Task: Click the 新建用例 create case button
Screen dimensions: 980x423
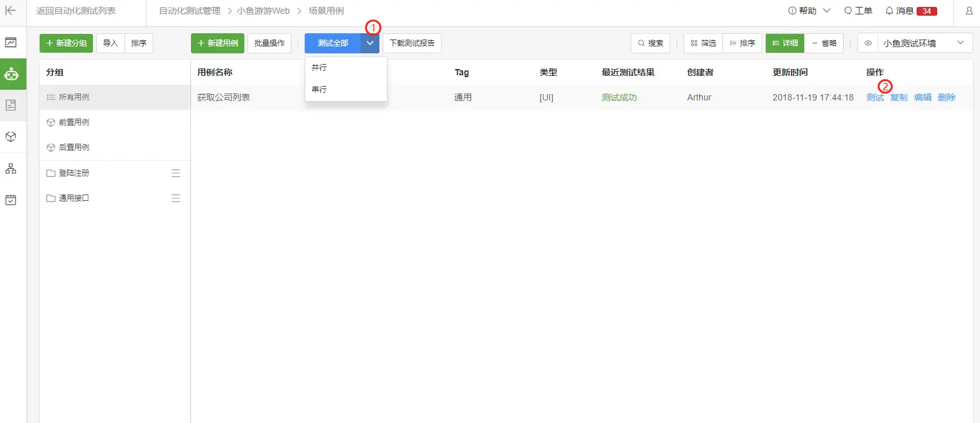Action: click(217, 43)
